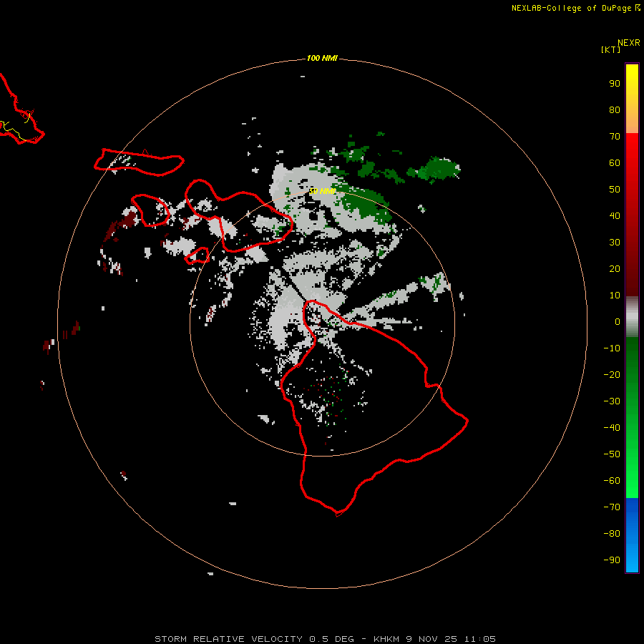Click the -20 value on the velocity scale
Screen dimensions: 644x644
tap(612, 375)
